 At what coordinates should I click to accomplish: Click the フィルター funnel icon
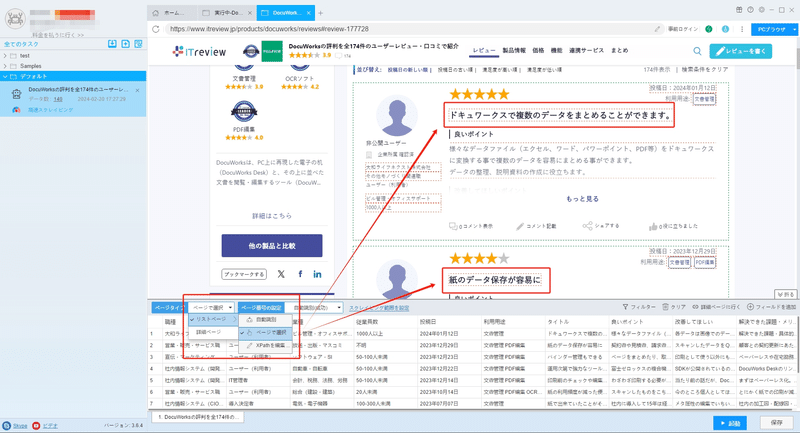click(625, 307)
